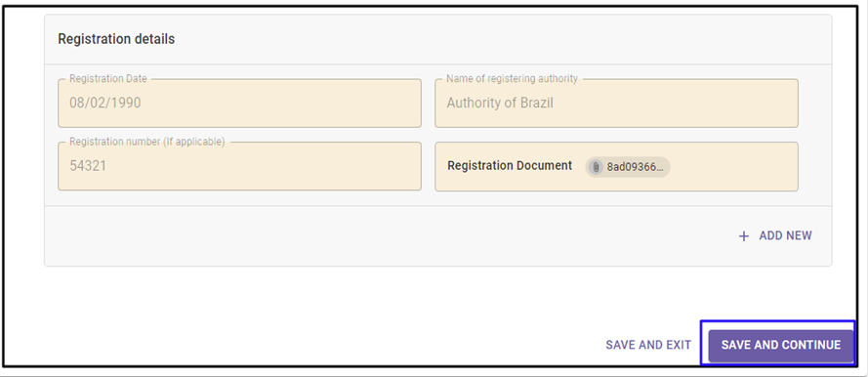Click the Name of registering authority label

pos(512,78)
